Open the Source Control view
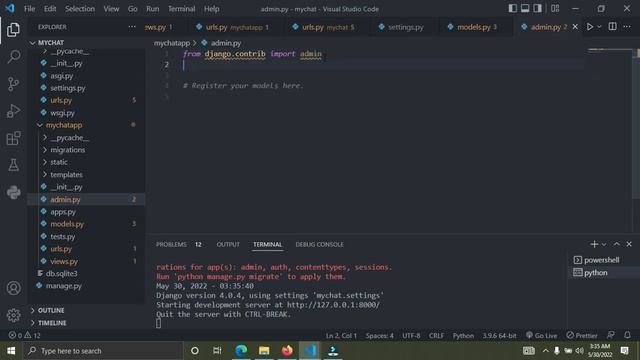Screen dimensions: 640x360 (x=13, y=84)
